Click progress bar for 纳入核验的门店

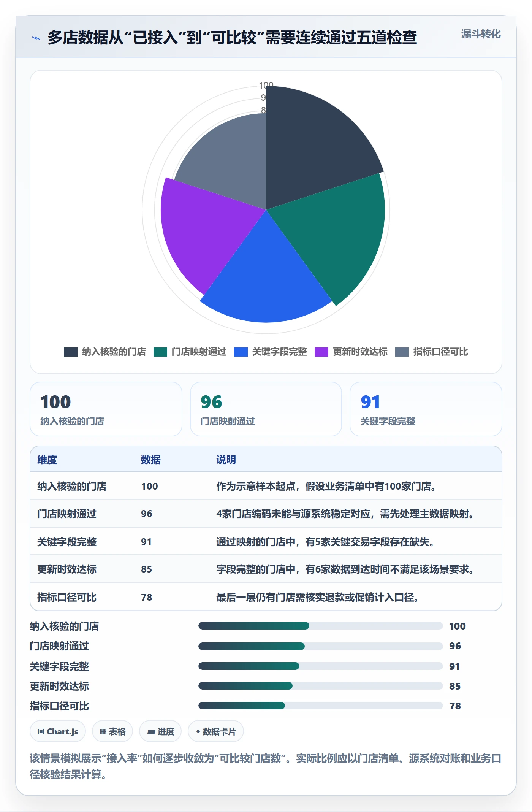pos(321,626)
